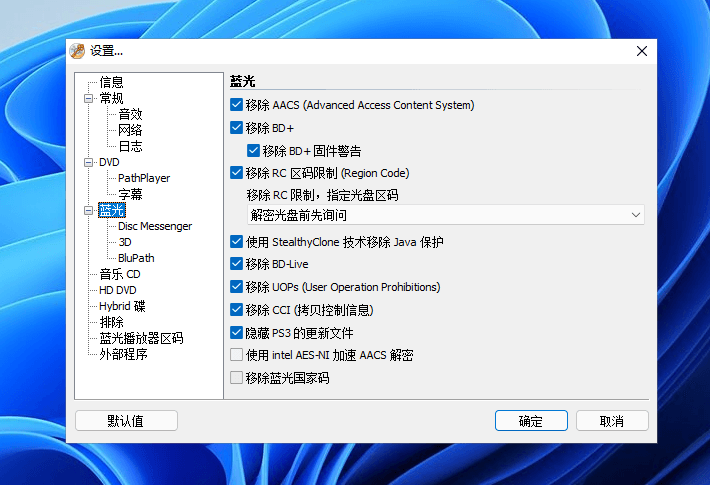710x485 pixels.
Task: Select DVD in settings tree
Action: point(109,162)
